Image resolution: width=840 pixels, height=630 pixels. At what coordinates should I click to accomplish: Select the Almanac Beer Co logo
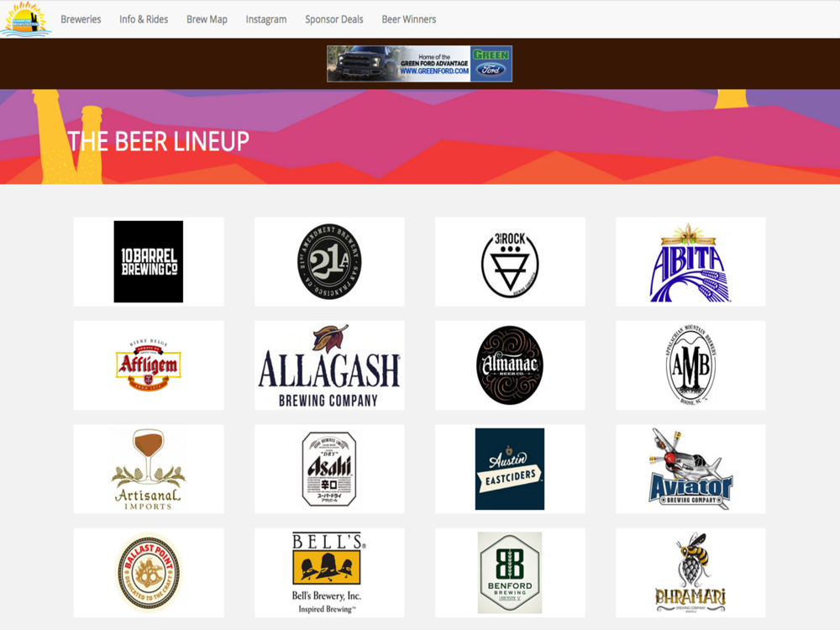(510, 365)
